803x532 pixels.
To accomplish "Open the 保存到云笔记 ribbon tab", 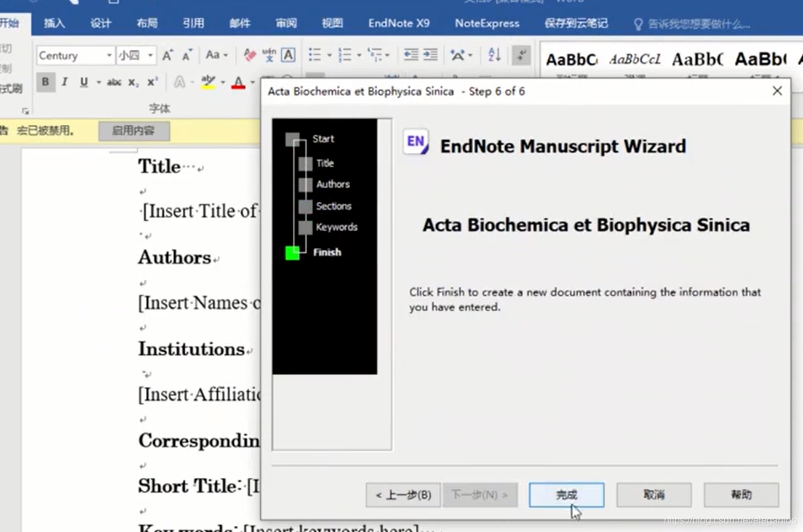I will click(576, 23).
